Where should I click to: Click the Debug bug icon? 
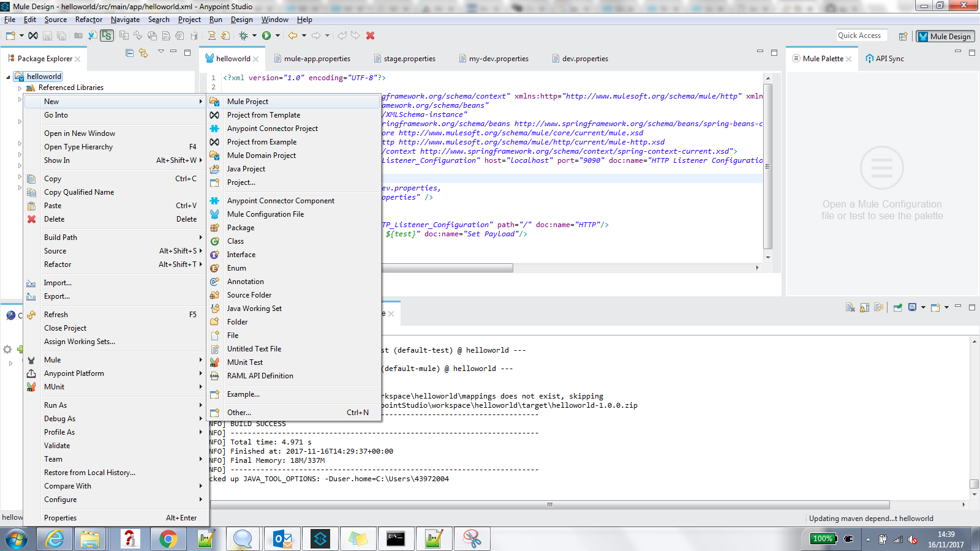tap(244, 36)
